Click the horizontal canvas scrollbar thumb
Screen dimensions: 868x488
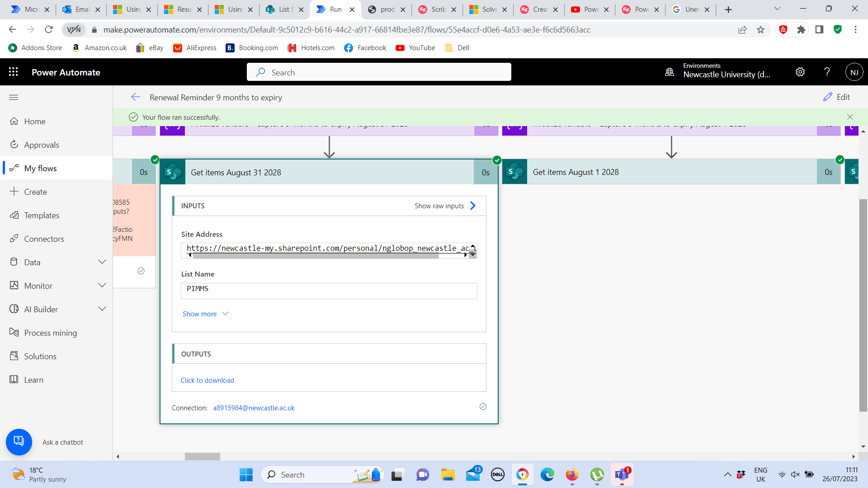coord(202,456)
